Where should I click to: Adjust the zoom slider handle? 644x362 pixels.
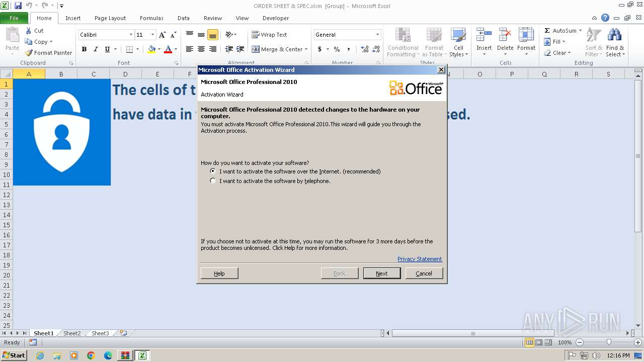click(x=609, y=342)
